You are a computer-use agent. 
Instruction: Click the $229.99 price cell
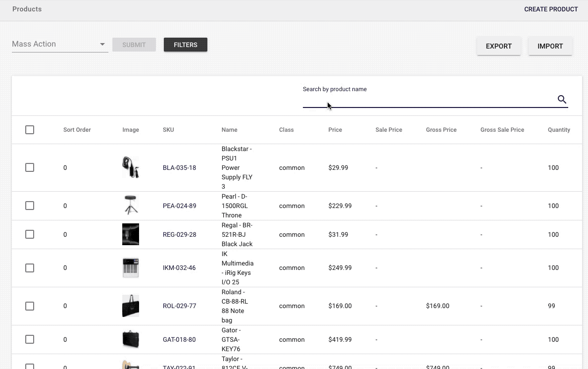point(340,206)
